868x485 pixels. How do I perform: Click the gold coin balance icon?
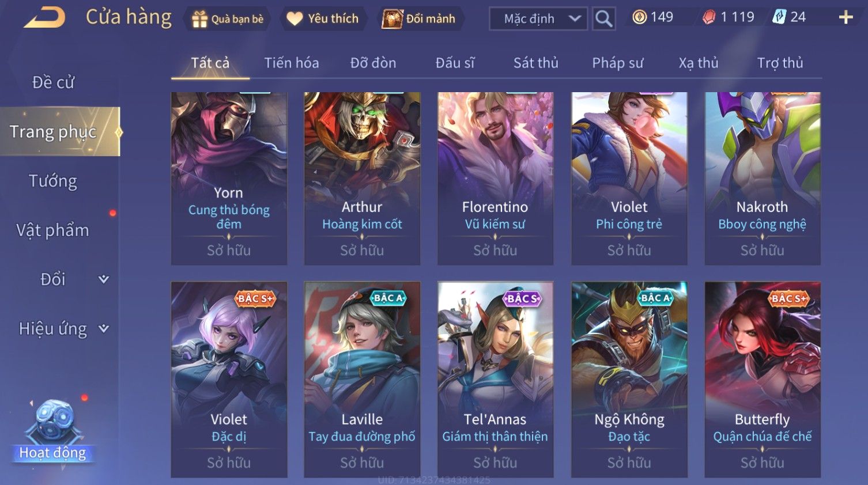point(639,17)
